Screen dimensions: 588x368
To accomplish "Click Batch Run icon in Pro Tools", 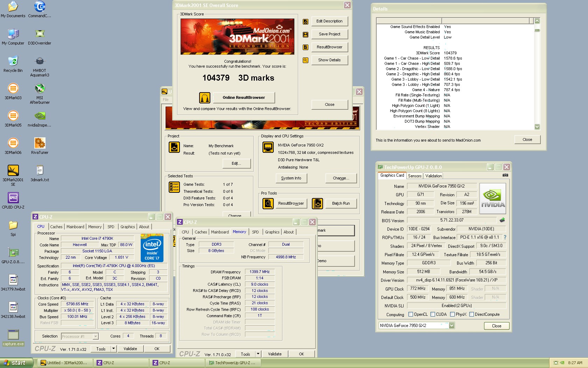I will click(x=317, y=203).
